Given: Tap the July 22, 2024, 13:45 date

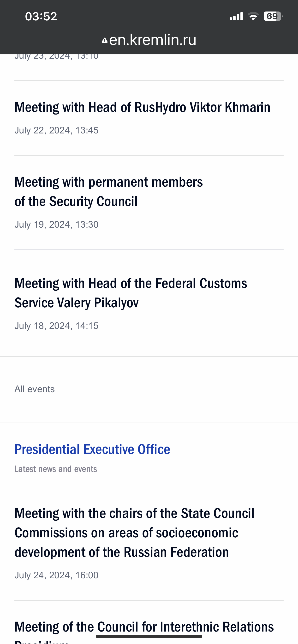Looking at the screenshot, I should [56, 130].
